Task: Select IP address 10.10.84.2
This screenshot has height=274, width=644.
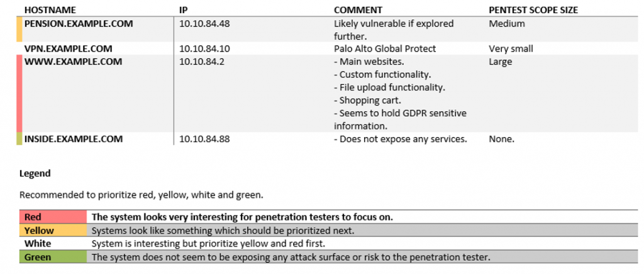Action: (202, 62)
